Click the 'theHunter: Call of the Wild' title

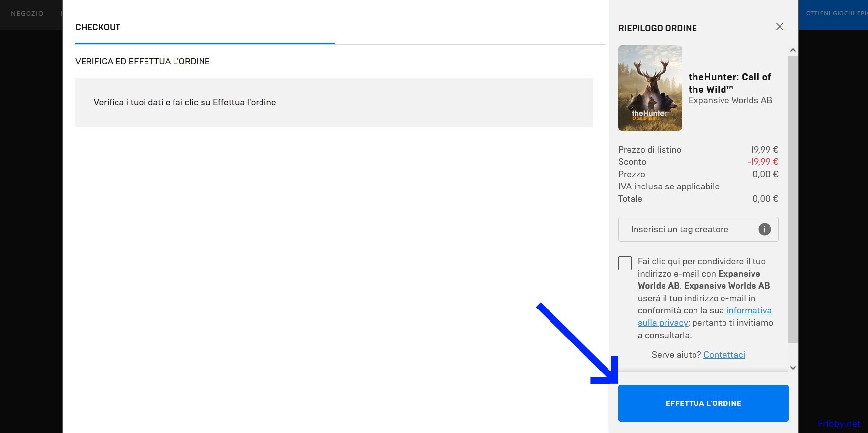pyautogui.click(x=729, y=83)
